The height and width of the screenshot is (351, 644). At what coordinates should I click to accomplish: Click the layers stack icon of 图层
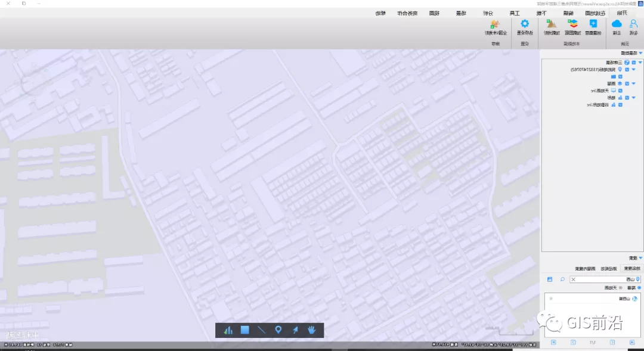pyautogui.click(x=620, y=83)
